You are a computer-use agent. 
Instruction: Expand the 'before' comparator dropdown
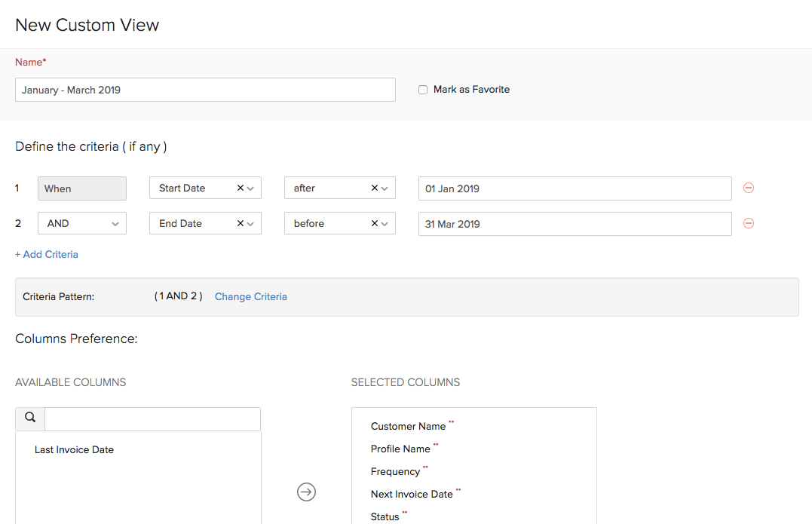point(385,223)
